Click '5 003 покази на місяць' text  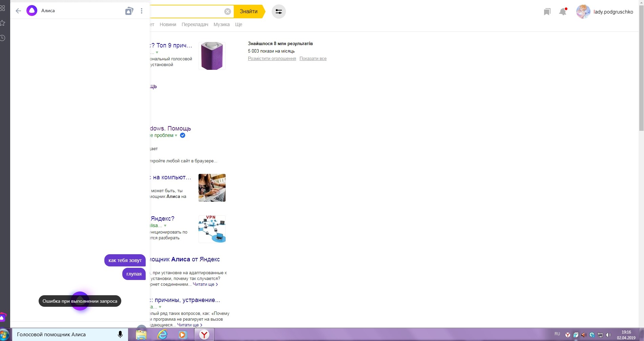click(271, 51)
